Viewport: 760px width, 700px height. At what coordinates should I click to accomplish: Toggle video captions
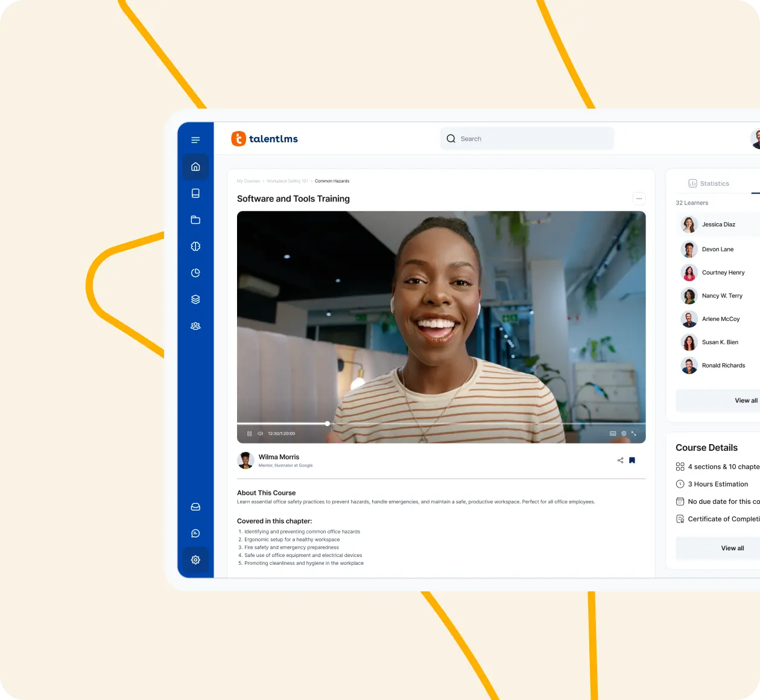tap(613, 434)
